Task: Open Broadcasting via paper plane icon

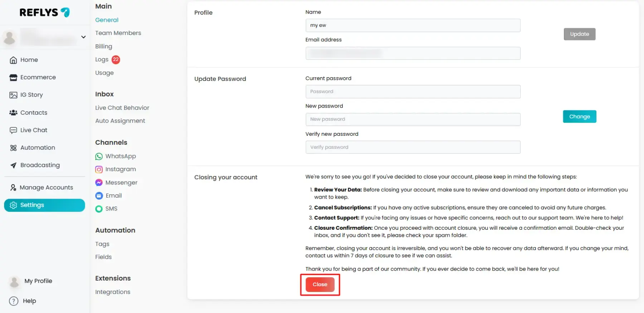Action: point(13,165)
